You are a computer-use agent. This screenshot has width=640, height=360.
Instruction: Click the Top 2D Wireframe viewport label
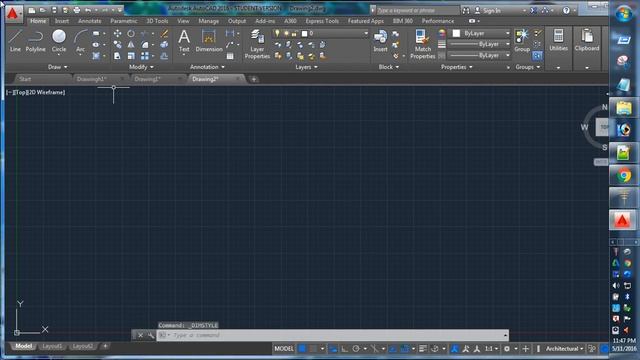point(36,92)
